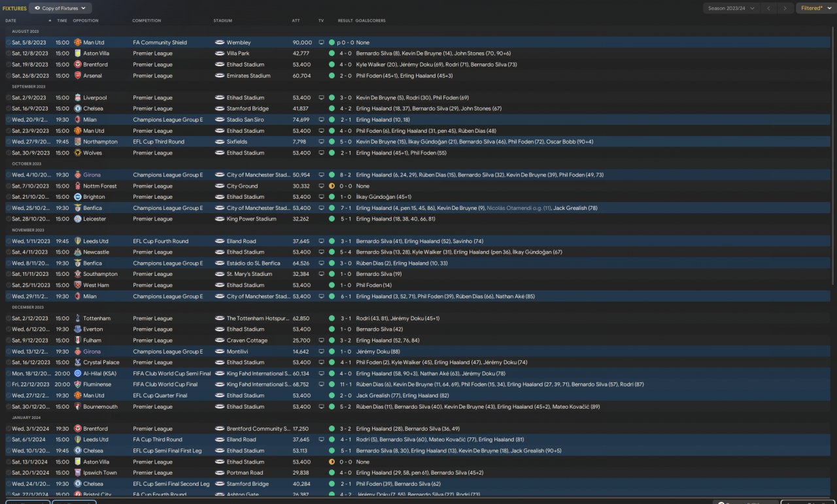Click the Aston Villa badge in the 12/8/2023 row

tap(77, 54)
